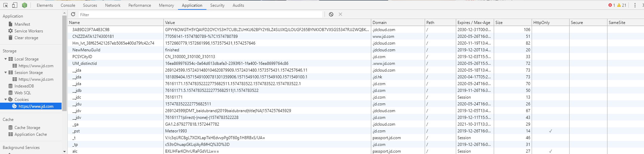Collapse the Local Storage tree arrow
Screen dimensions: 644x154
point(5,59)
